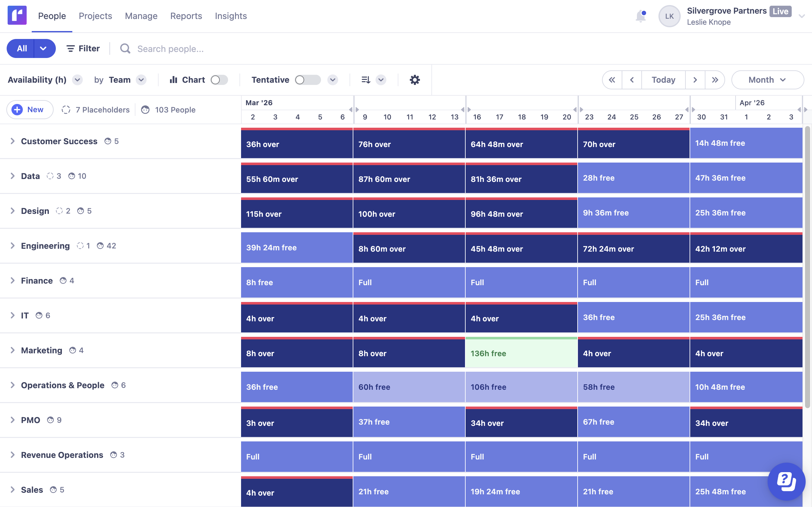Viewport: 812px width, 507px height.
Task: Switch to the Projects tab
Action: click(95, 16)
